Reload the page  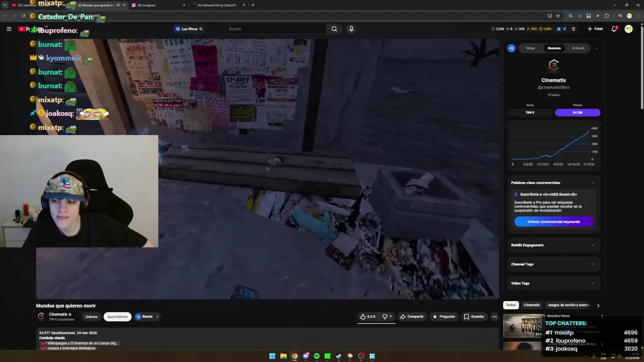point(23,16)
